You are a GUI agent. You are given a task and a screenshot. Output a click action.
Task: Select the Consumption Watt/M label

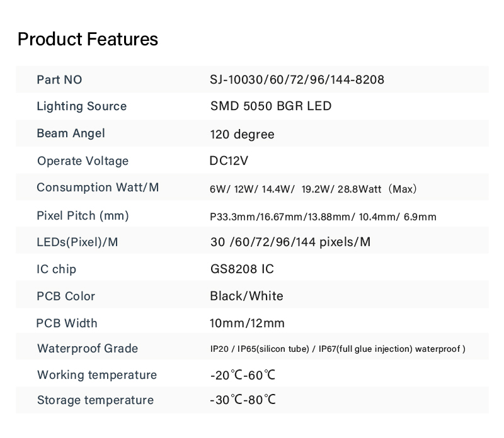pos(98,187)
